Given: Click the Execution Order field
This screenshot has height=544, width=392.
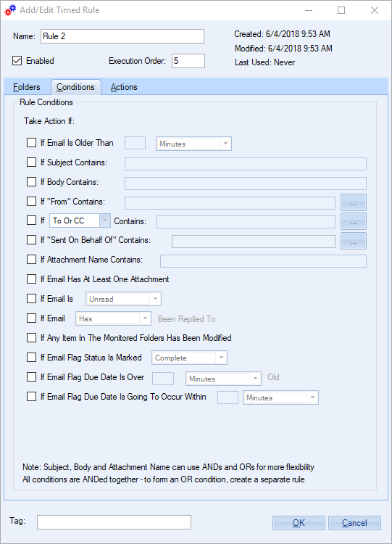Looking at the screenshot, I should (188, 61).
